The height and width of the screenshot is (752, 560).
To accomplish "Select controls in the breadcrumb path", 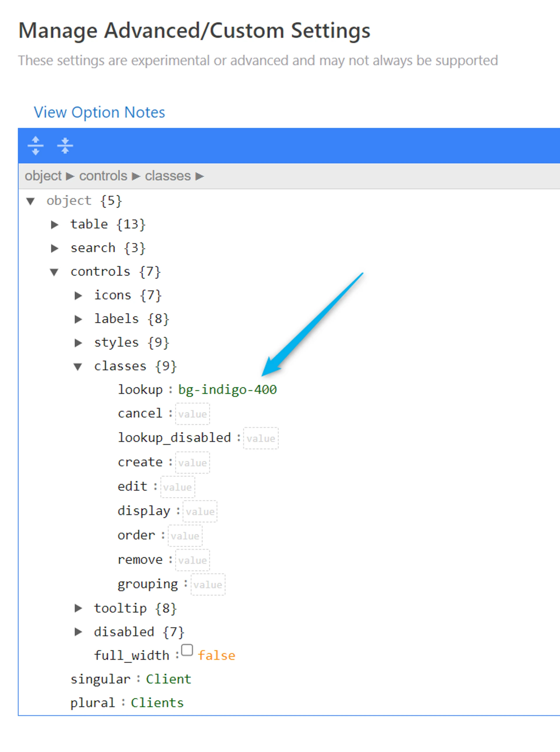I will tap(103, 176).
